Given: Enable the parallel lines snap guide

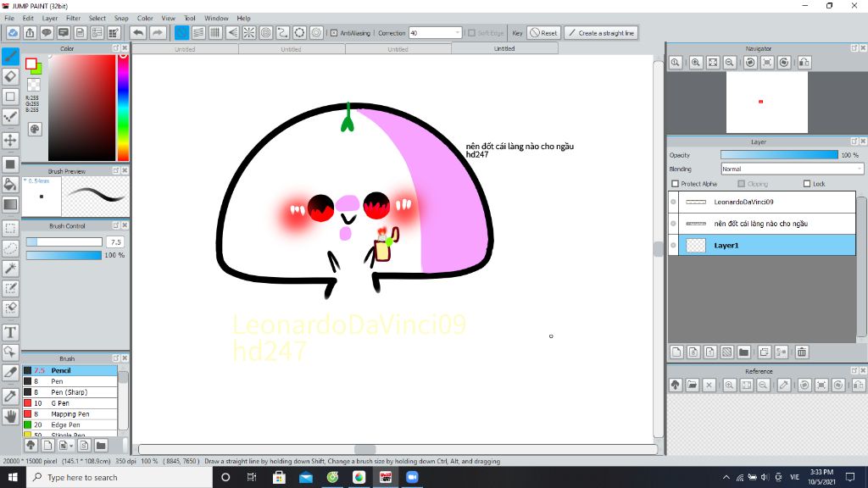Looking at the screenshot, I should click(x=198, y=33).
